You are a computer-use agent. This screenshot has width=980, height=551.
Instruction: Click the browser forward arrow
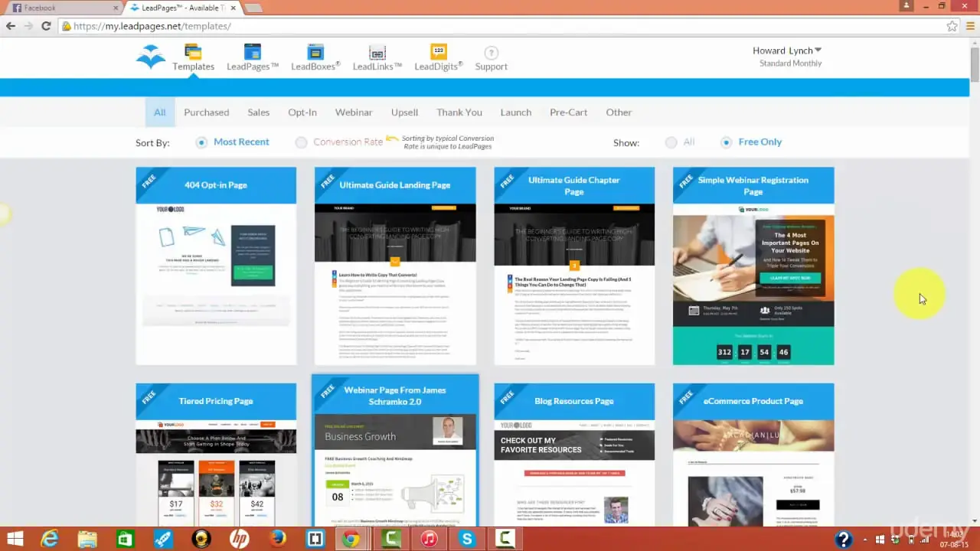pyautogui.click(x=28, y=26)
